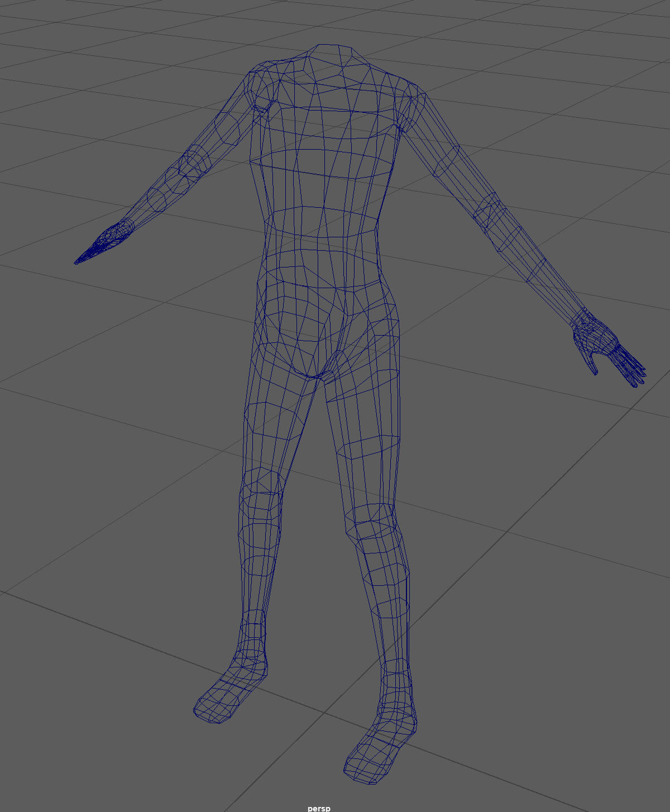This screenshot has height=812, width=670.
Task: Click the crotch area of the mesh
Action: click(317, 371)
